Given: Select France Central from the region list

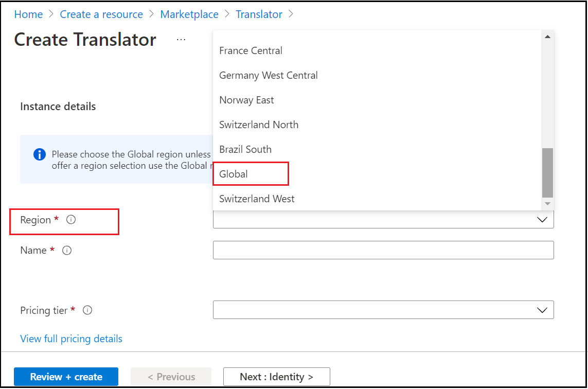Looking at the screenshot, I should (x=251, y=50).
